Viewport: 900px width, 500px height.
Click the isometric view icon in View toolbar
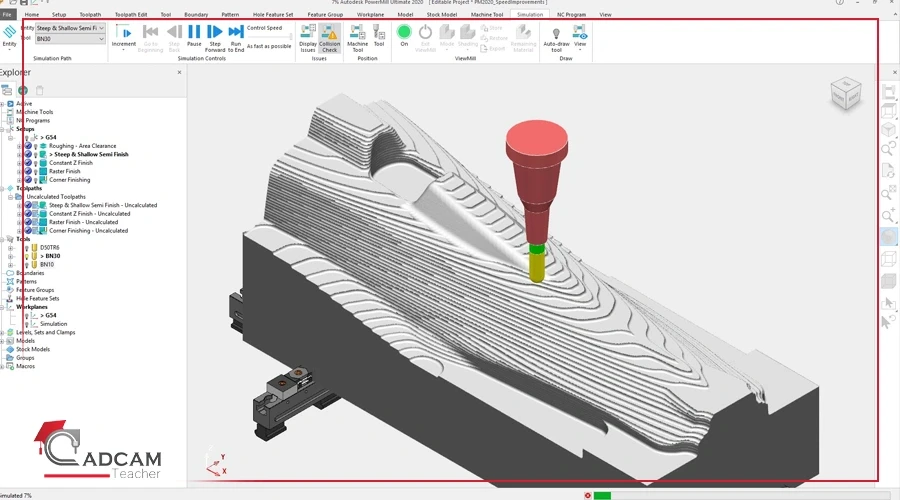(888, 129)
